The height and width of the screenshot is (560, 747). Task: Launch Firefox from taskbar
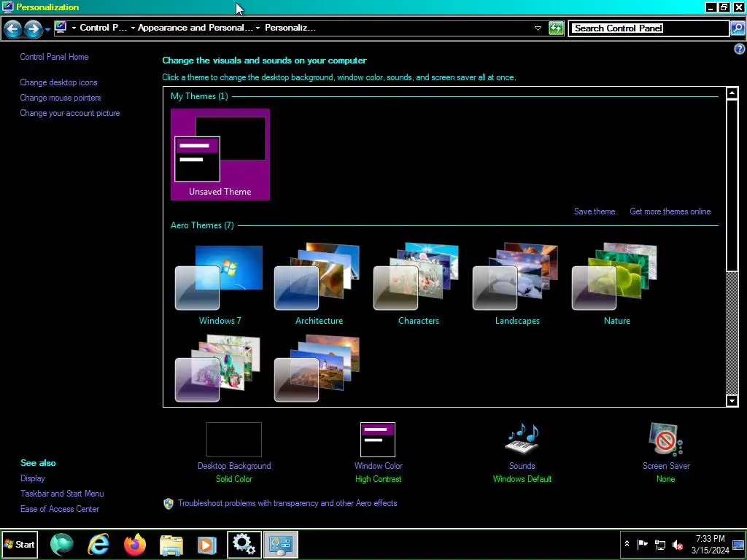pyautogui.click(x=135, y=545)
